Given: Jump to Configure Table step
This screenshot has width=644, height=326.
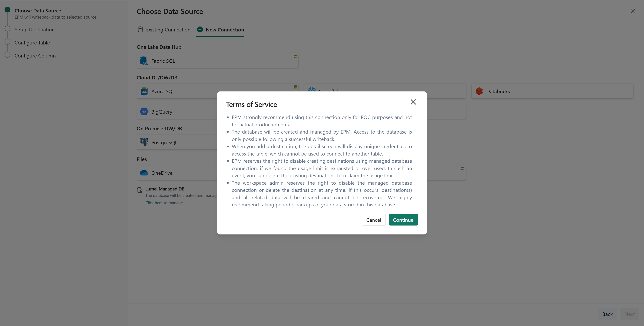Looking at the screenshot, I should (x=32, y=43).
